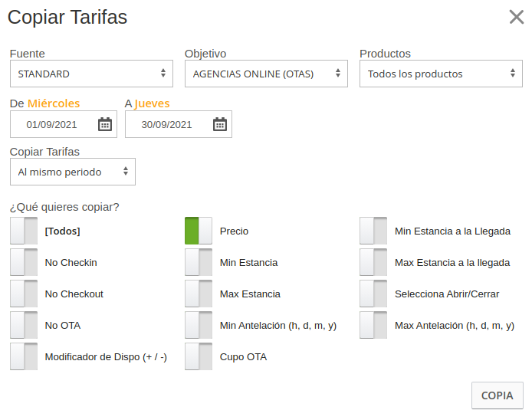The width and height of the screenshot is (532, 420).
Task: Enable the No Checkin switch
Action: (x=24, y=262)
